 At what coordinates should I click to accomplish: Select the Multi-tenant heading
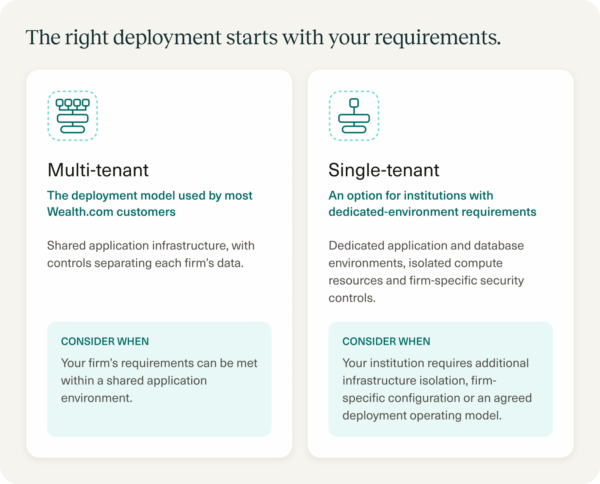click(x=98, y=170)
